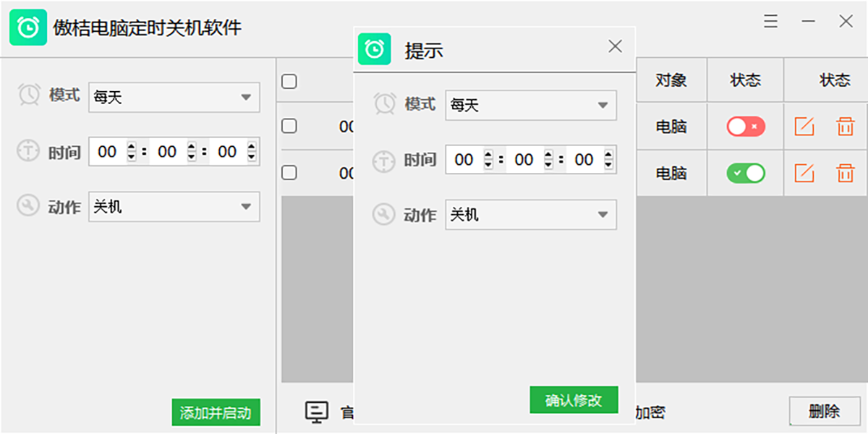Disable the second task's green status toggle
This screenshot has height=434, width=868.
pos(744,173)
